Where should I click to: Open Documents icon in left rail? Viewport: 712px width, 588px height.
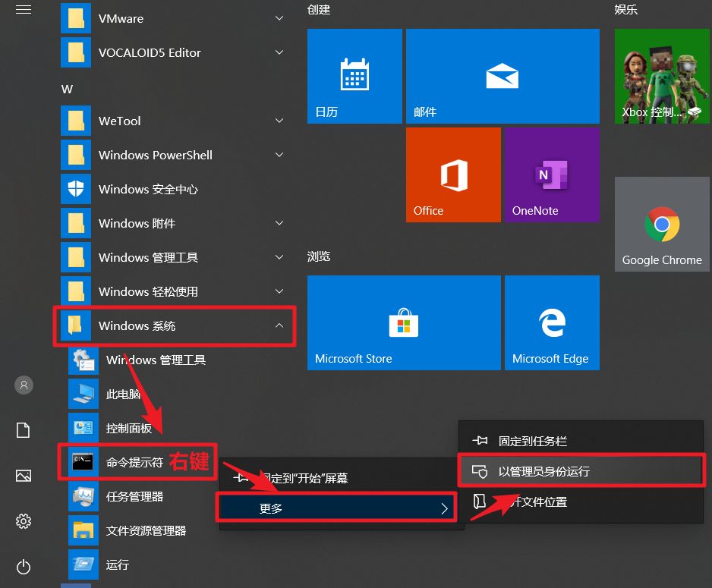pos(24,430)
